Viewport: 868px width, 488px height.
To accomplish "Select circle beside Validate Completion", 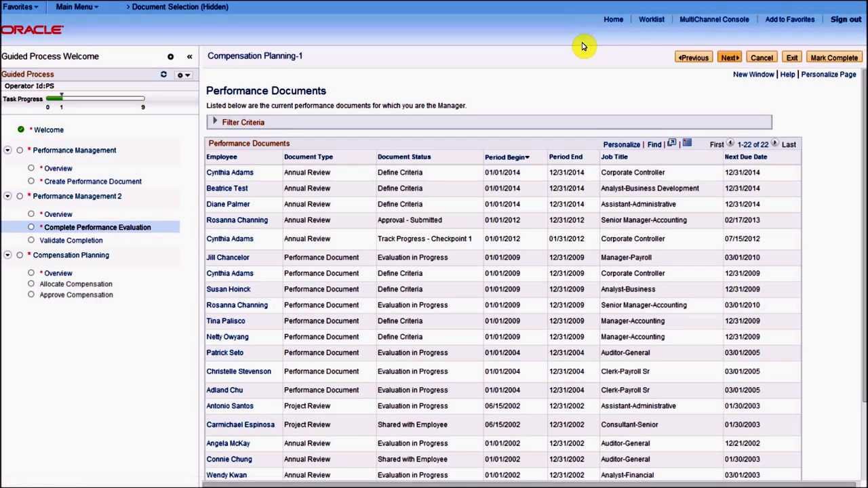I will [31, 240].
